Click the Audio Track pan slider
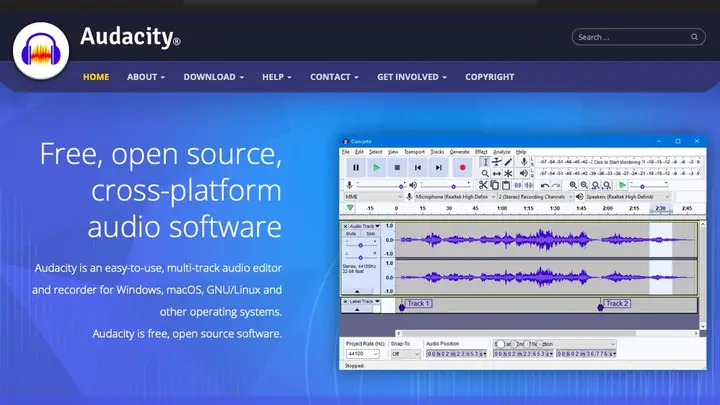The width and height of the screenshot is (720, 405). point(360,257)
